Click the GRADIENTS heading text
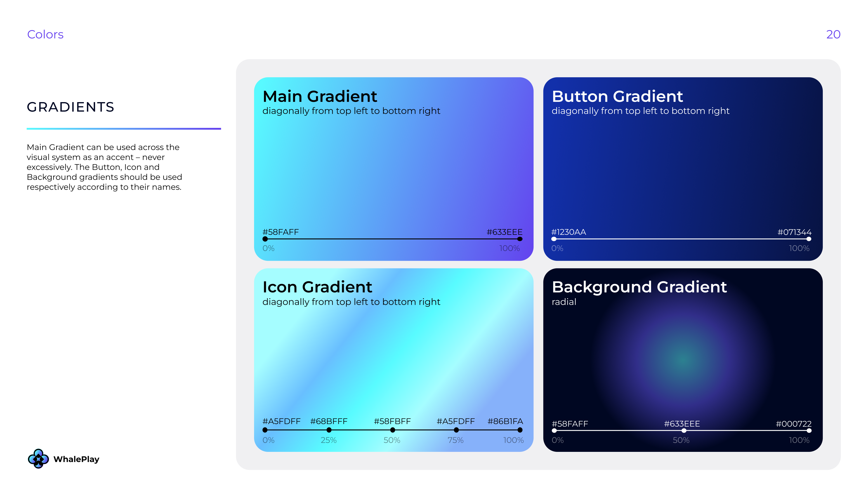This screenshot has height=488, width=868. (71, 107)
